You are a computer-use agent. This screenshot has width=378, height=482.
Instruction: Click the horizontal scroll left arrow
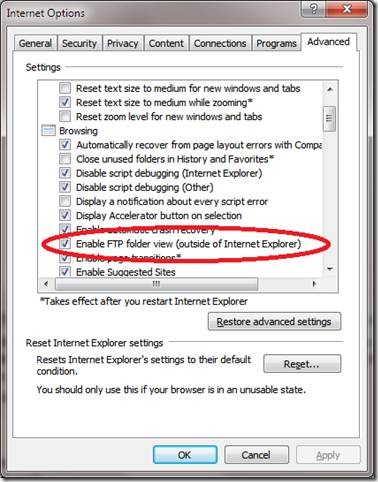46,284
